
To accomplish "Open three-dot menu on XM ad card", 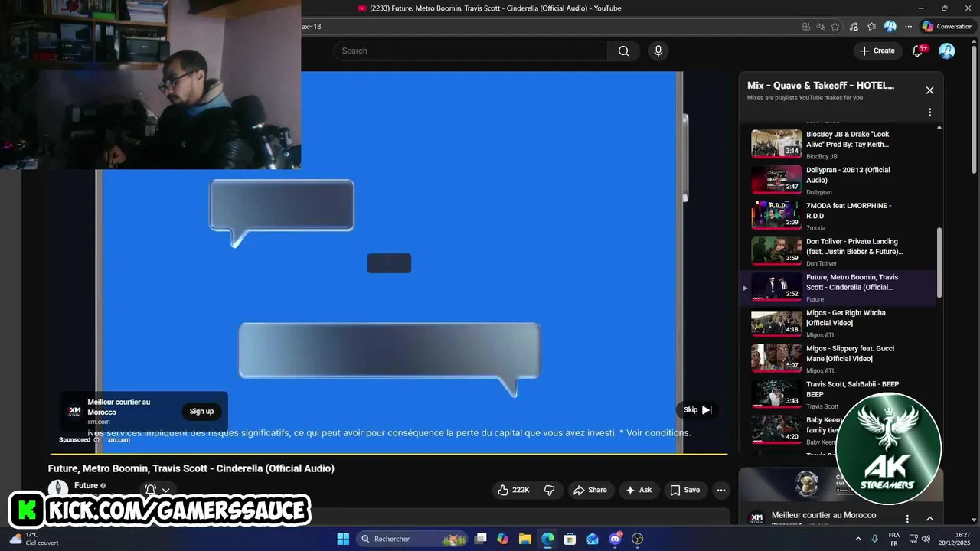I will point(907,518).
